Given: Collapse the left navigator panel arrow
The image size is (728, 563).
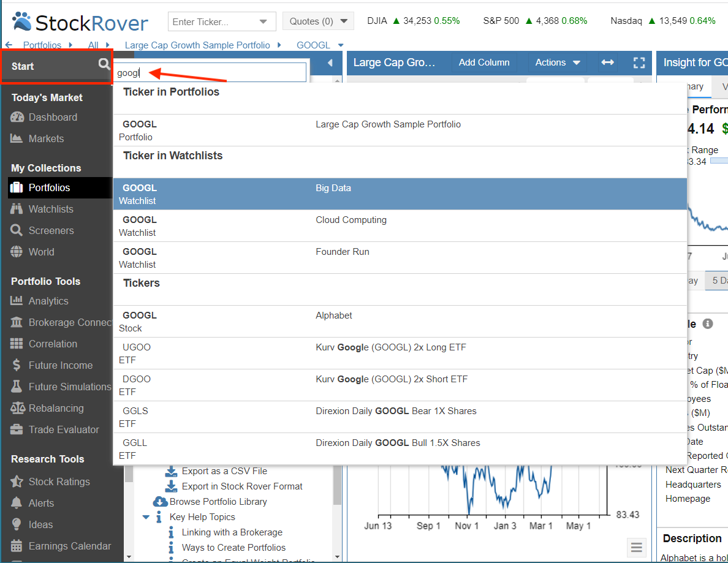Looking at the screenshot, I should 330,62.
